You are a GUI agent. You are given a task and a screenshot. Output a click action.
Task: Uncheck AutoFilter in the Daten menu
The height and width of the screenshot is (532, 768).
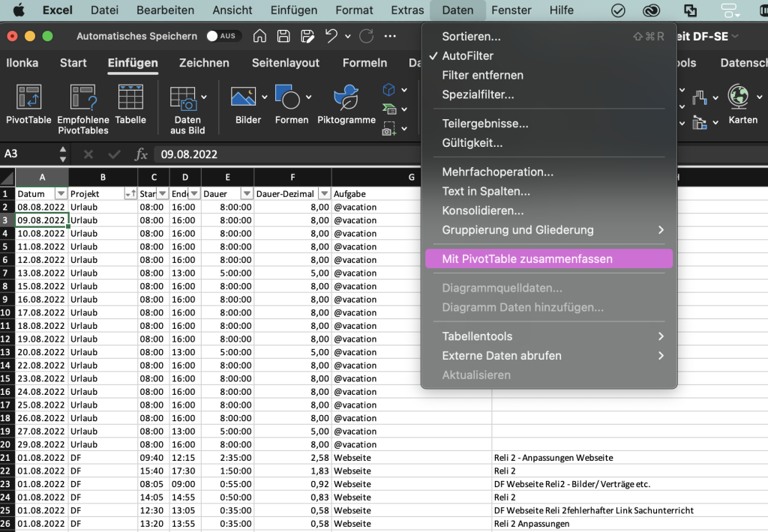pyautogui.click(x=467, y=55)
